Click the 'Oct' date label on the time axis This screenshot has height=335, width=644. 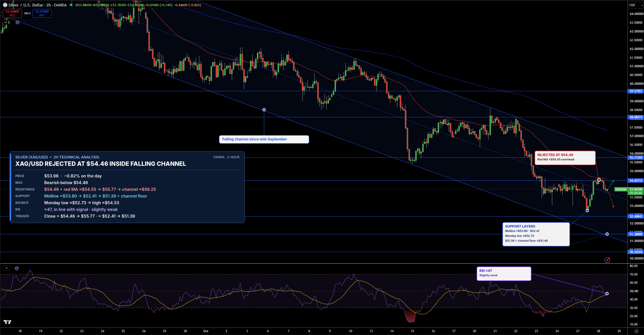pos(206,331)
